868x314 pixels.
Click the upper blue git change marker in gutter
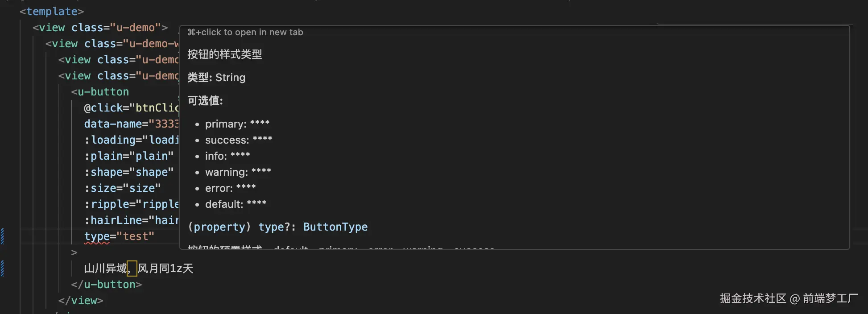2,237
